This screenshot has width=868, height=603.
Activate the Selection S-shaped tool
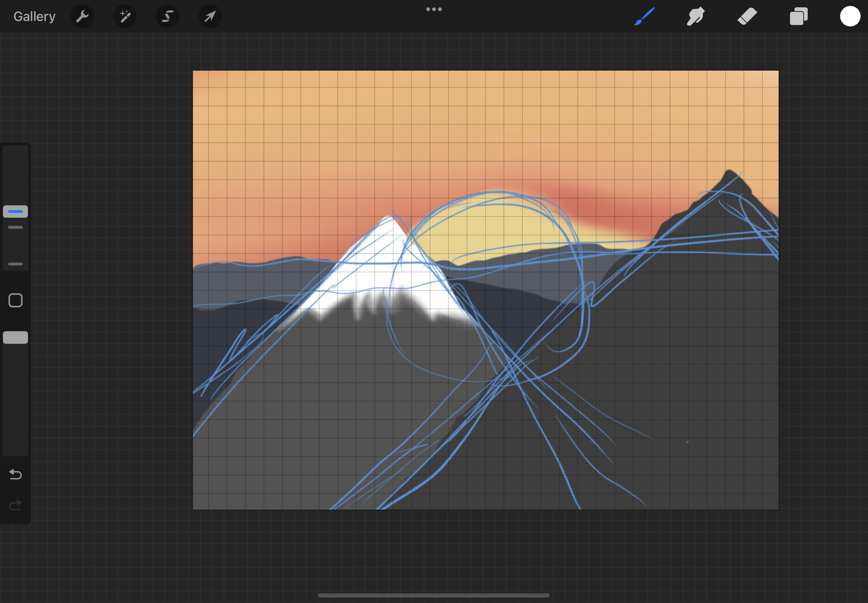point(167,16)
